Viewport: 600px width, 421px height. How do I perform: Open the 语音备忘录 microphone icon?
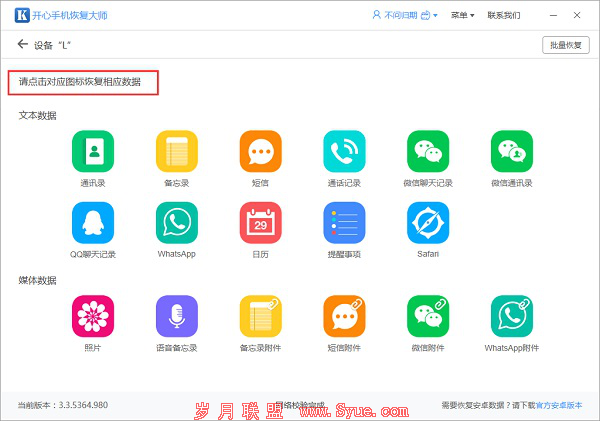tap(177, 316)
